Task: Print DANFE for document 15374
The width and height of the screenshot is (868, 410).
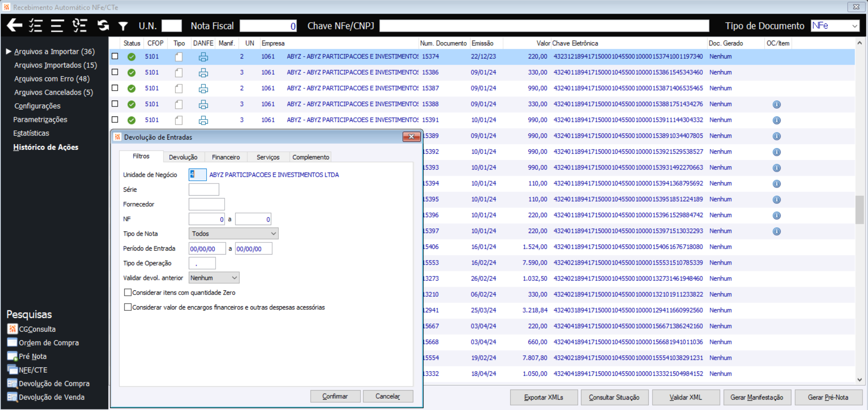Action: tap(203, 57)
